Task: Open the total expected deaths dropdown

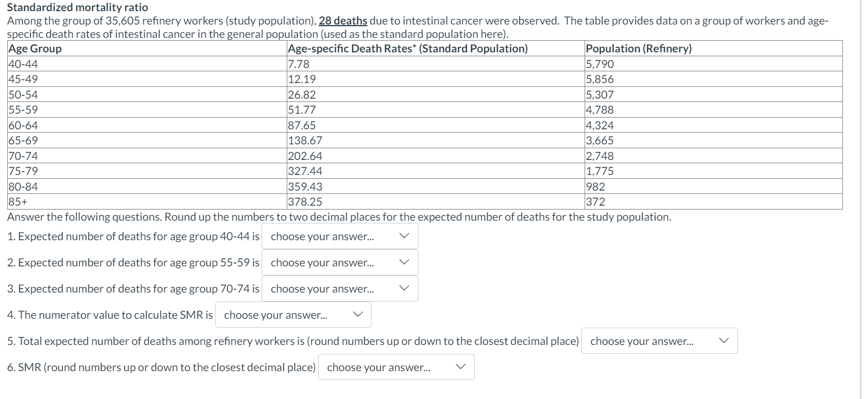Action: pyautogui.click(x=658, y=340)
